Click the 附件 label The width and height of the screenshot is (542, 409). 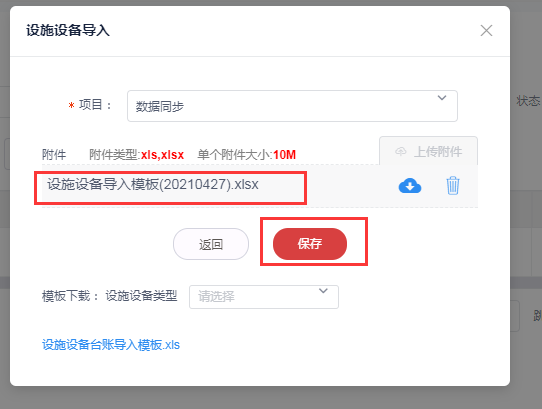(54, 155)
